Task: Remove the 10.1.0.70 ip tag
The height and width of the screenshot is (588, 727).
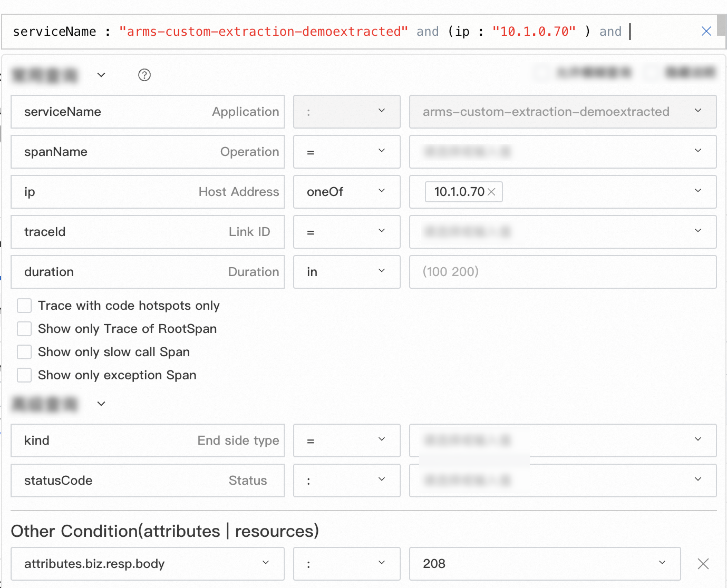Action: pyautogui.click(x=491, y=192)
